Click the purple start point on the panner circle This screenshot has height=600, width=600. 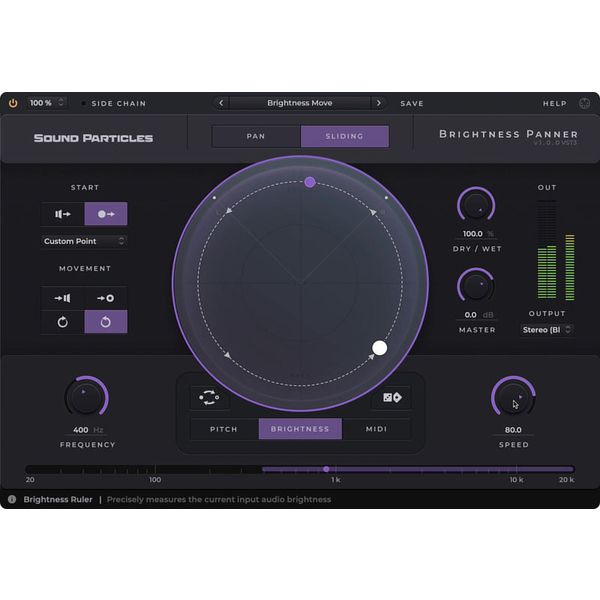(x=310, y=182)
